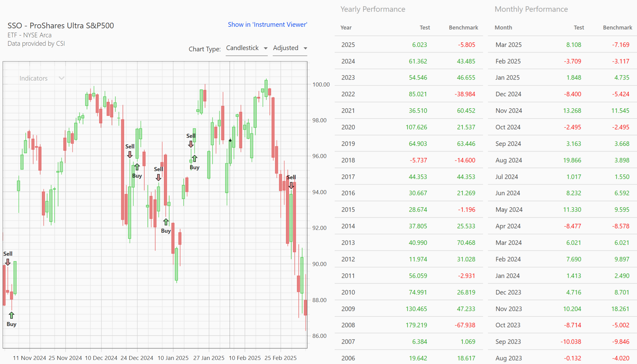Click the Buy arrow below 10 January candles
Screen dimensions: 637x364
pos(166,222)
